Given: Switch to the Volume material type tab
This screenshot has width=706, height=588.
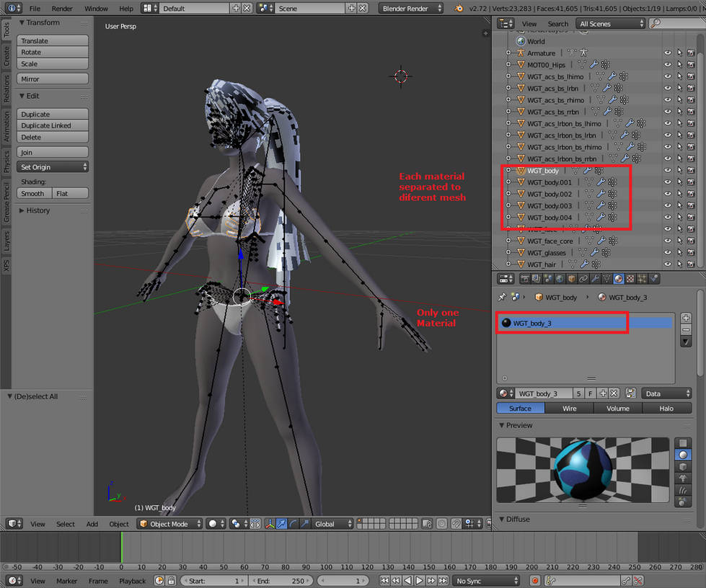Looking at the screenshot, I should tap(618, 408).
